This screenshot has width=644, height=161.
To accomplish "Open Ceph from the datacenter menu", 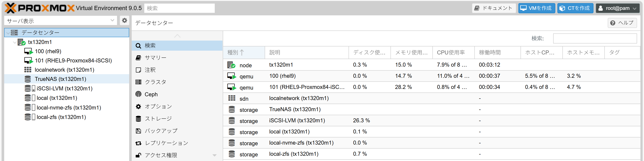I will click(151, 94).
